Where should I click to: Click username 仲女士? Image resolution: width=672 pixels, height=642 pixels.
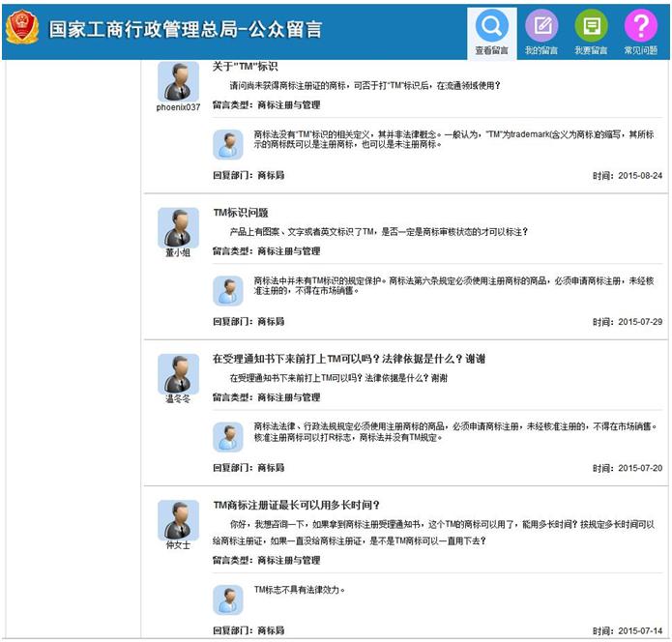pos(178,545)
